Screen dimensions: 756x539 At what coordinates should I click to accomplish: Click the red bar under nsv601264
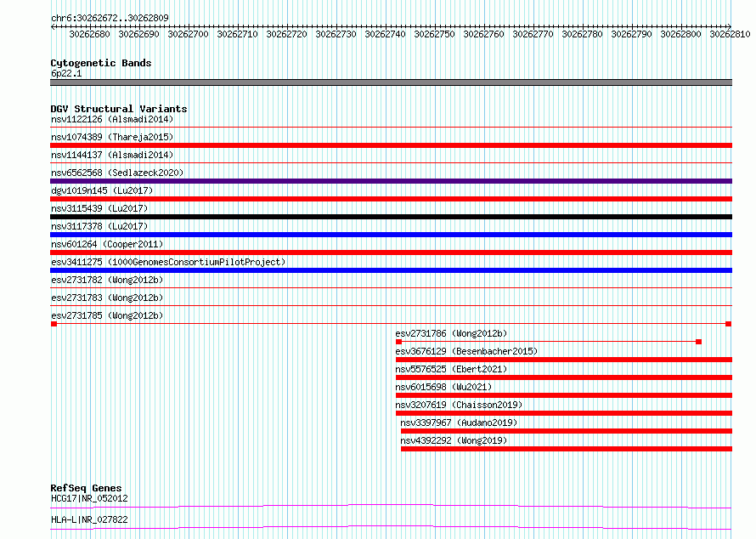point(391,252)
